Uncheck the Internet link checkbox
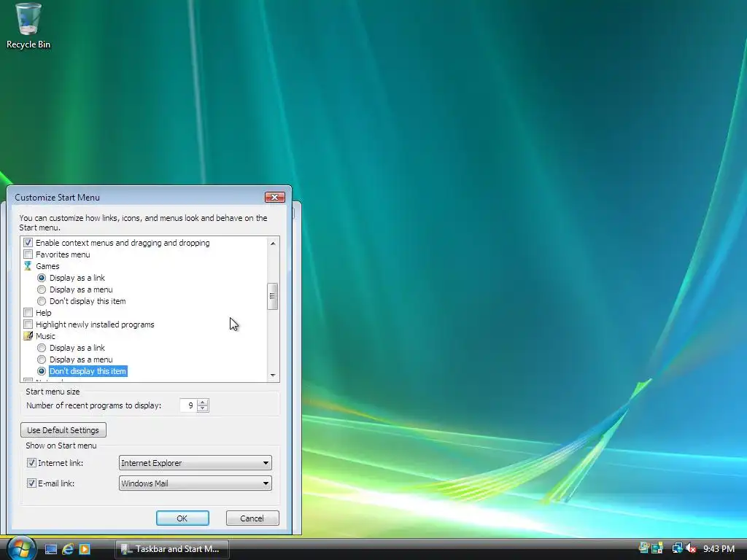 [x=31, y=462]
